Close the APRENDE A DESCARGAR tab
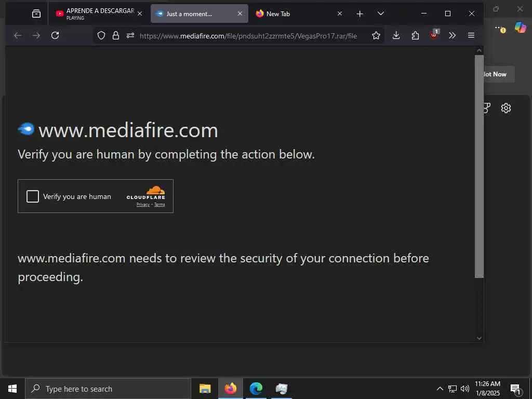532x399 pixels. click(x=140, y=14)
